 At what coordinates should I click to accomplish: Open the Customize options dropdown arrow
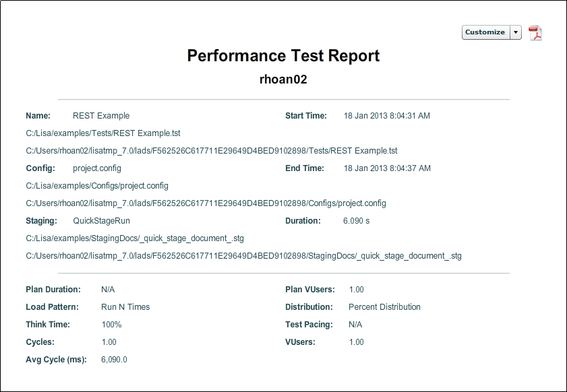(x=516, y=32)
